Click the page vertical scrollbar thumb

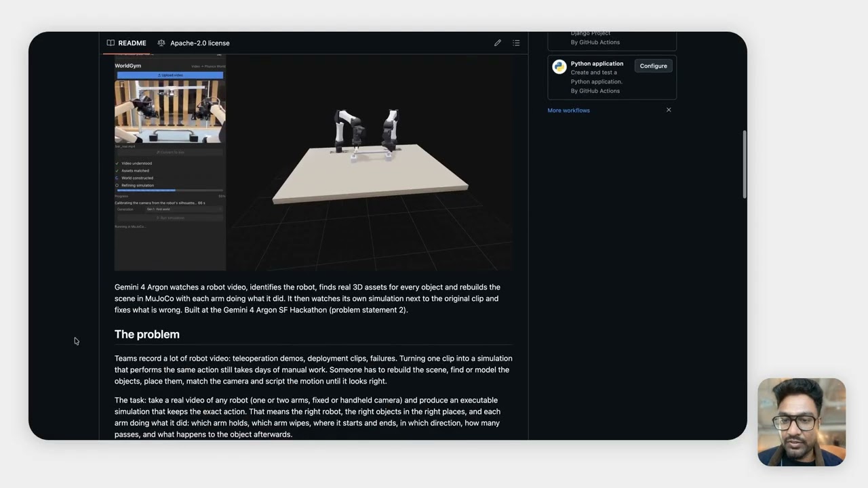[x=745, y=164]
